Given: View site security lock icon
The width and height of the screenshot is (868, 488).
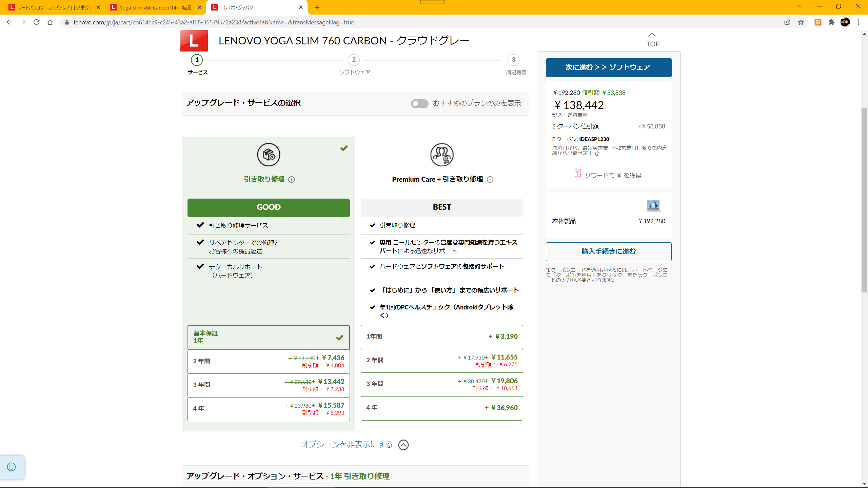Looking at the screenshot, I should pos(67,22).
